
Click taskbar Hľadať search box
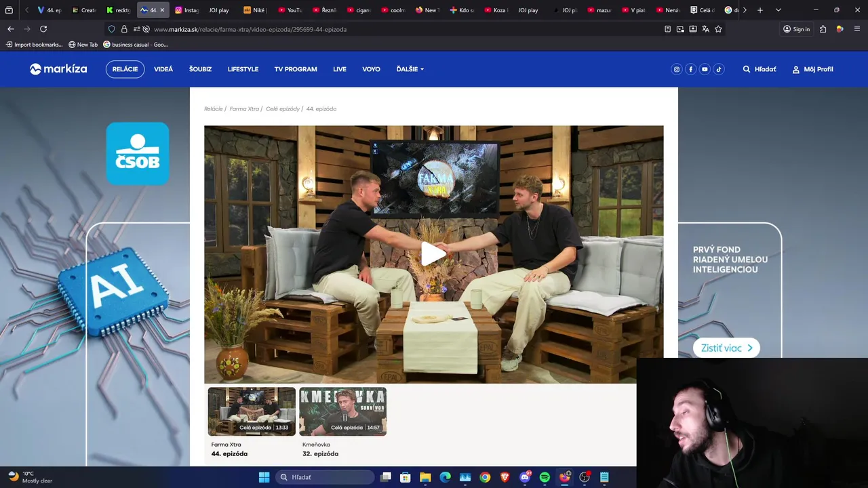click(x=325, y=477)
